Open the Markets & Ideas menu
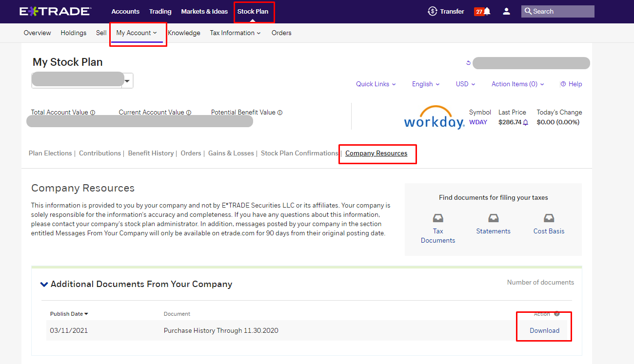The width and height of the screenshot is (634, 364). (204, 11)
